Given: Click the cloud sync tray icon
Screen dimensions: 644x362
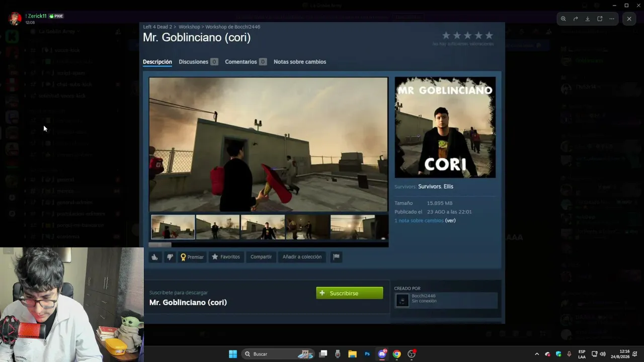Looking at the screenshot, I should [548, 354].
